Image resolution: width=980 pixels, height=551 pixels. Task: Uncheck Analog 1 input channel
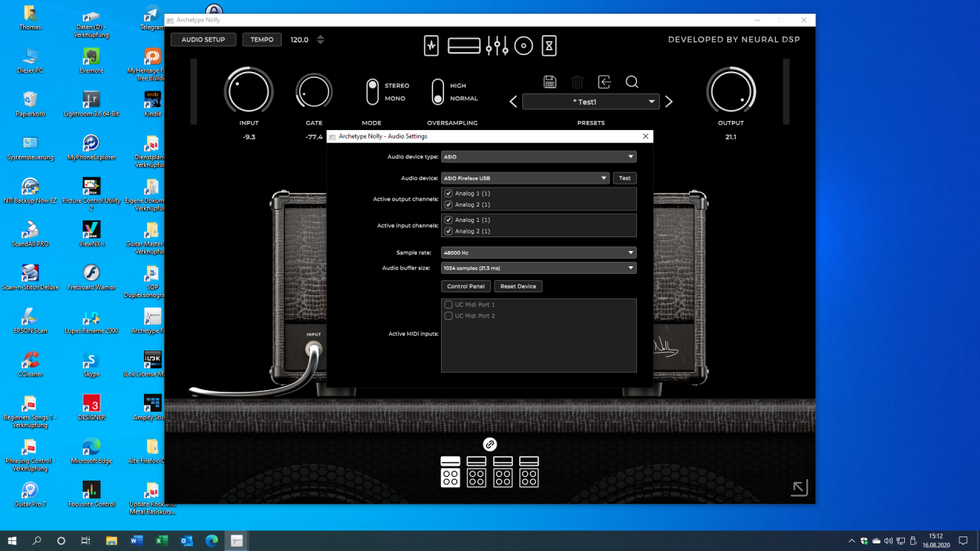coord(449,220)
